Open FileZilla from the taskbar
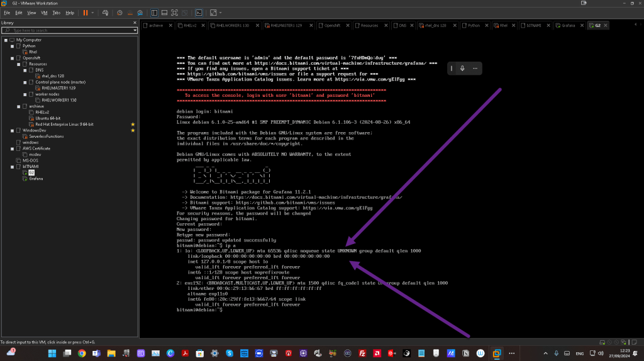This screenshot has width=644, height=361. tap(362, 353)
